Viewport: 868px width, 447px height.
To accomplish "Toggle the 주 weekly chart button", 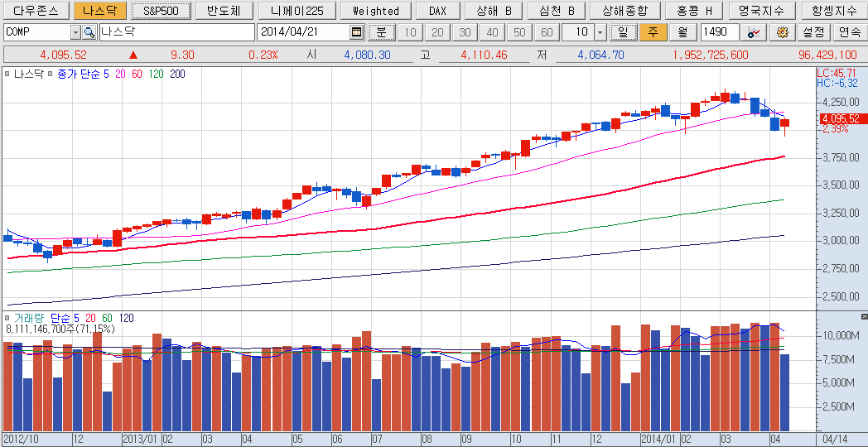I will (x=653, y=32).
